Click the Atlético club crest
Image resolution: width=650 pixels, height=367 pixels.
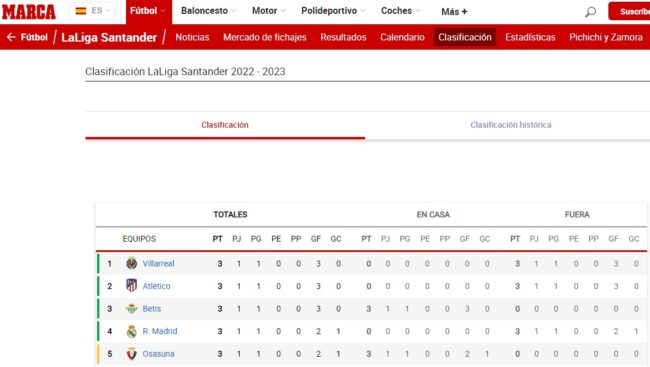(131, 286)
